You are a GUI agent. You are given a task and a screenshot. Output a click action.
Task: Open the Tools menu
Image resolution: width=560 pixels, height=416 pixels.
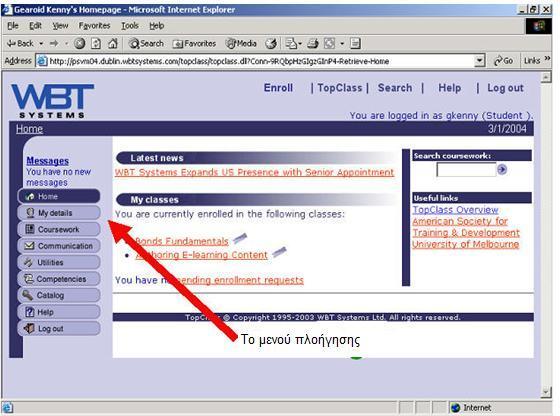click(x=130, y=26)
